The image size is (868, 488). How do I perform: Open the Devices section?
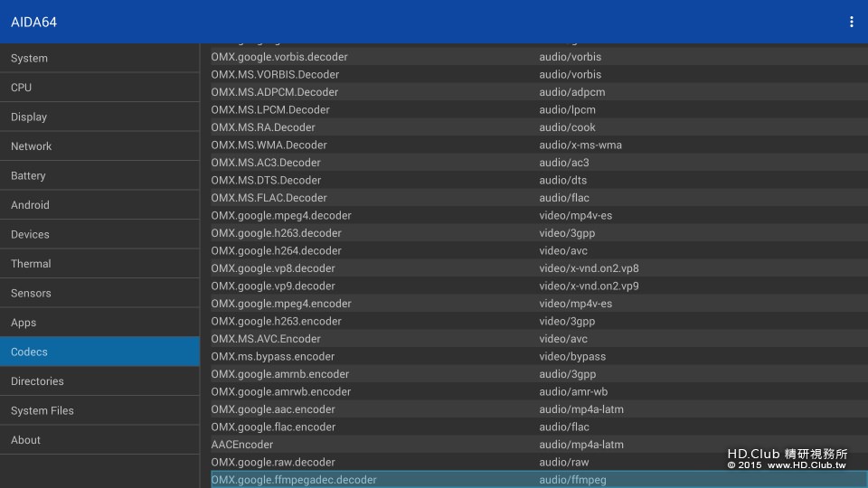[x=99, y=234]
